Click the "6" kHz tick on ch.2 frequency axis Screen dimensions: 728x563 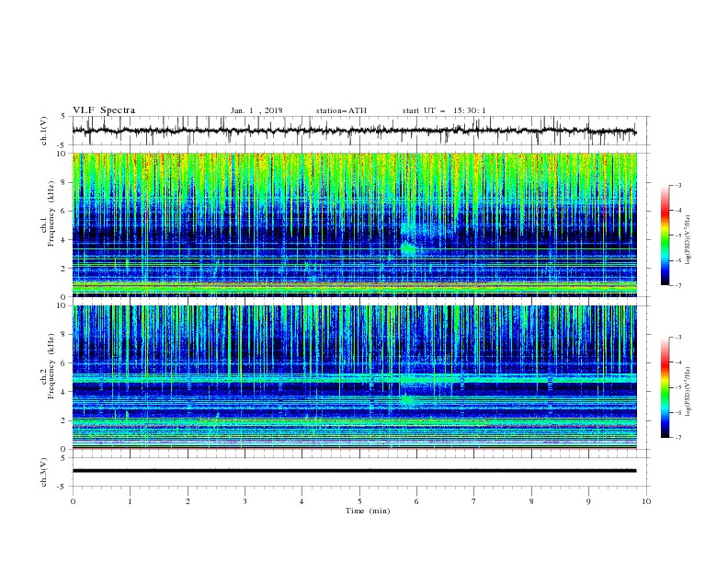(x=65, y=362)
